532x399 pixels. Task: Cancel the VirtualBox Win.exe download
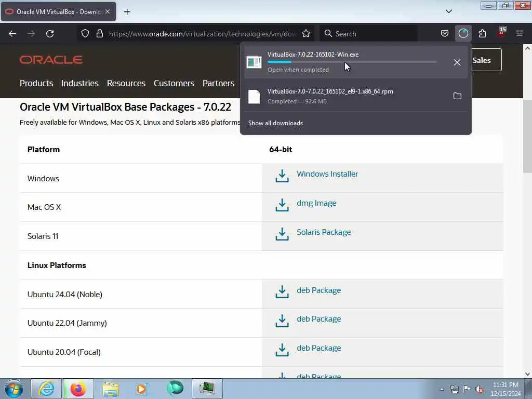(x=457, y=62)
